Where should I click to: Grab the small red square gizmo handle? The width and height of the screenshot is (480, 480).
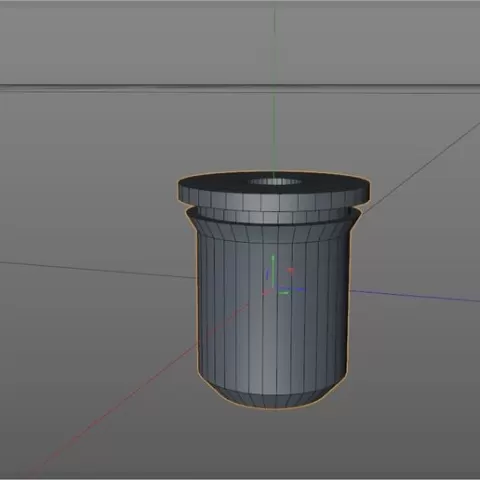291,271
